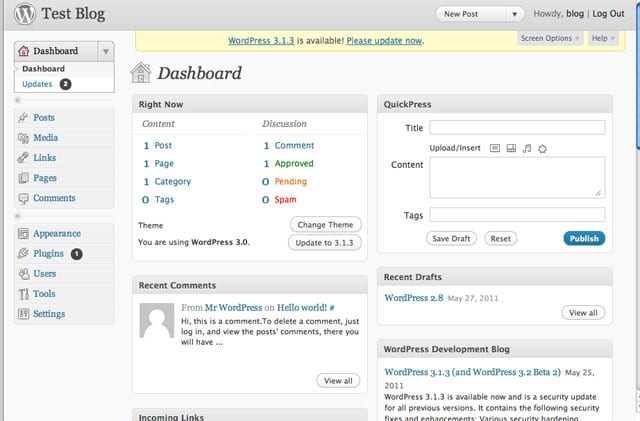
Task: Click the Add Image icon in QuickPress
Action: pos(494,148)
